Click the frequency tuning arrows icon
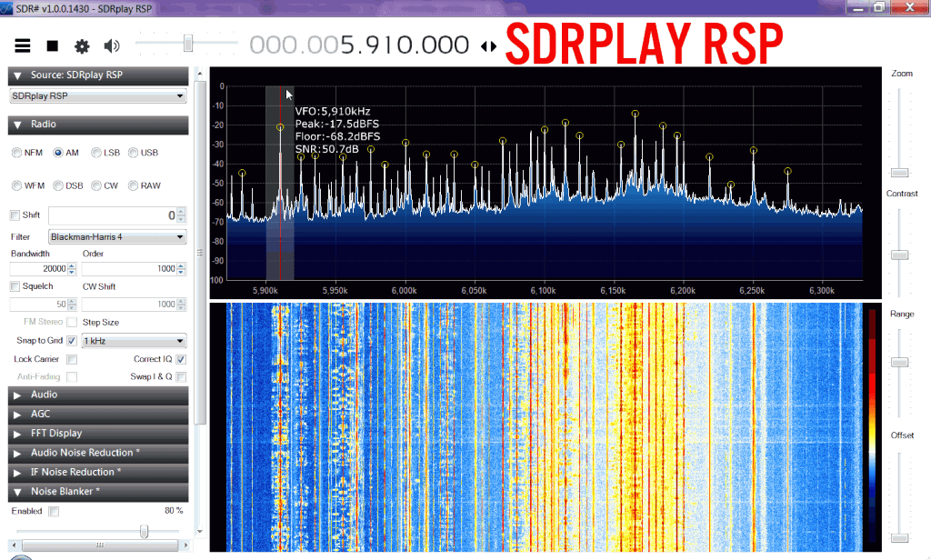 tap(489, 46)
